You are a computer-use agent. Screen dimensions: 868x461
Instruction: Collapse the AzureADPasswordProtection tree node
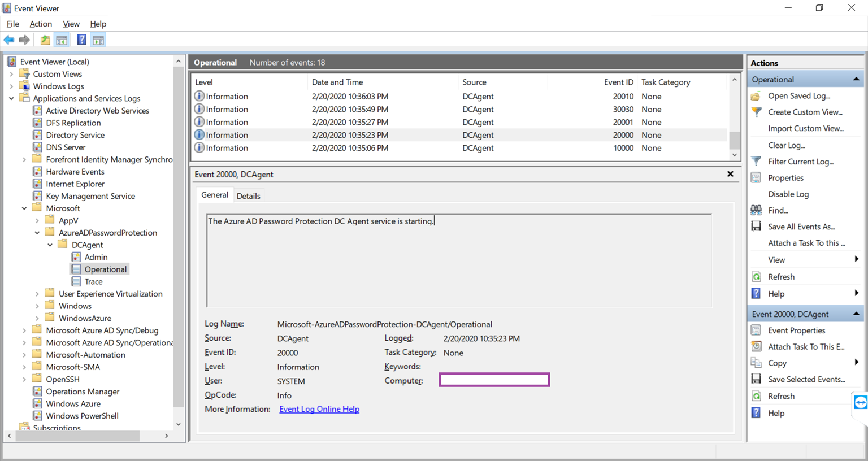pyautogui.click(x=37, y=233)
